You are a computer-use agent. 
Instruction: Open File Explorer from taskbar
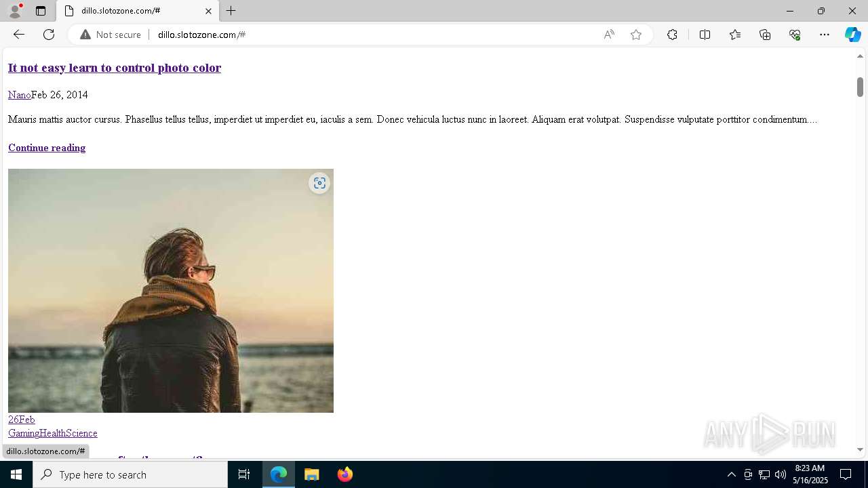click(312, 474)
